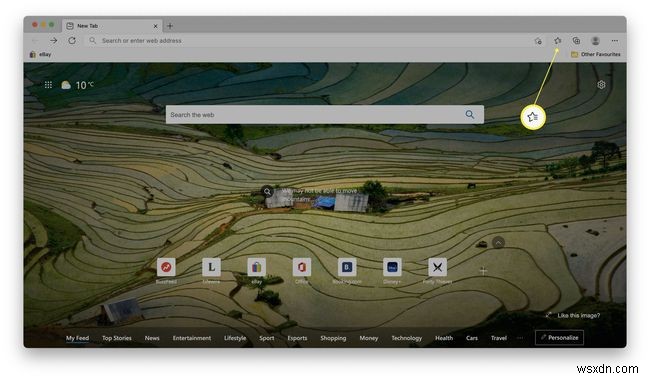Go forward with the arrow button

pyautogui.click(x=53, y=41)
